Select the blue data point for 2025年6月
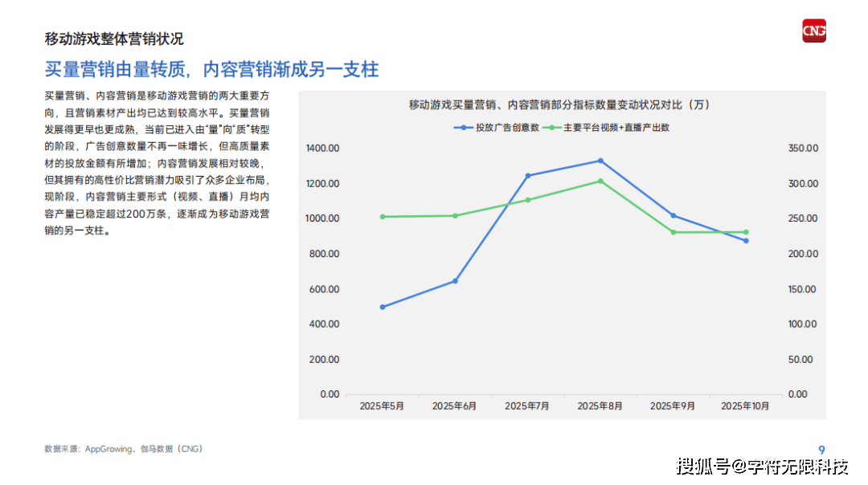 [455, 281]
